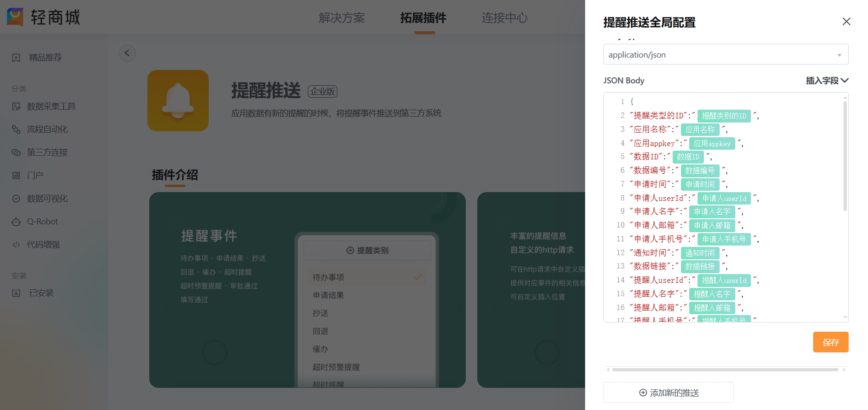Click the 数据采集工具 icon in sidebar
Screen dimensions: 868x410
(16, 106)
